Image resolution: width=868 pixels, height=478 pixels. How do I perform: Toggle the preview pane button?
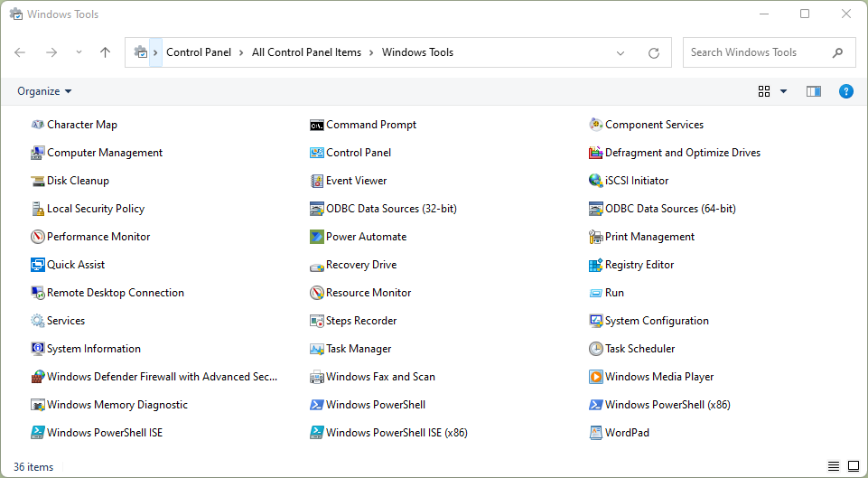[814, 91]
